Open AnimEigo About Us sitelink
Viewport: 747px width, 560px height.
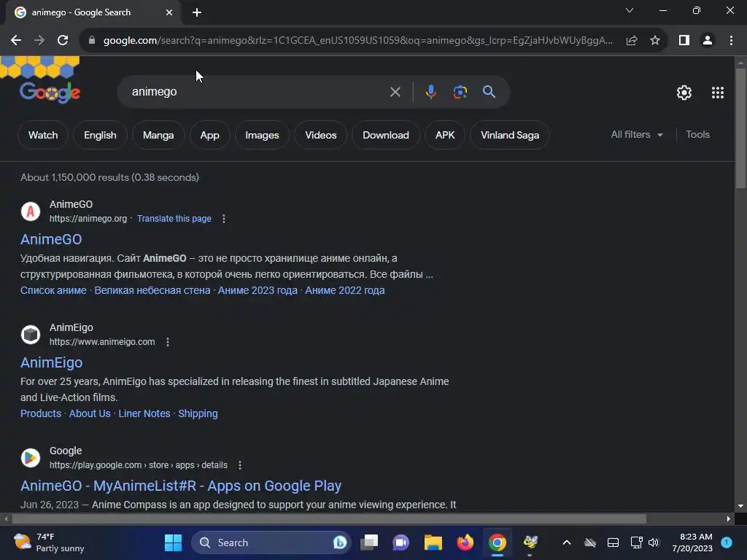coord(90,414)
